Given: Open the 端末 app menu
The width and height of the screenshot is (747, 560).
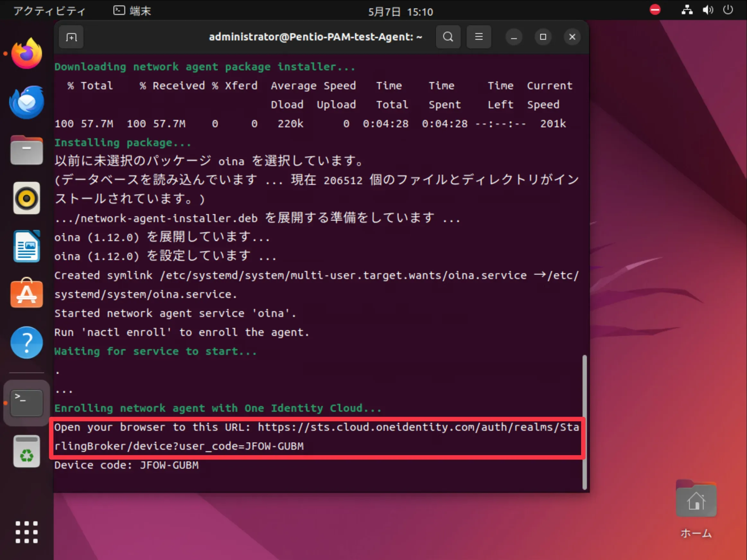Looking at the screenshot, I should pos(132,11).
